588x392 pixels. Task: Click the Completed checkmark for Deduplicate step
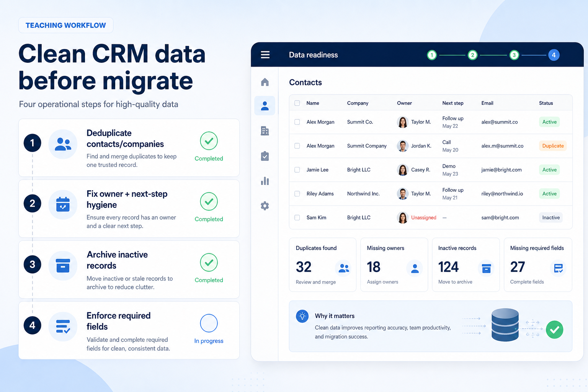pyautogui.click(x=209, y=141)
